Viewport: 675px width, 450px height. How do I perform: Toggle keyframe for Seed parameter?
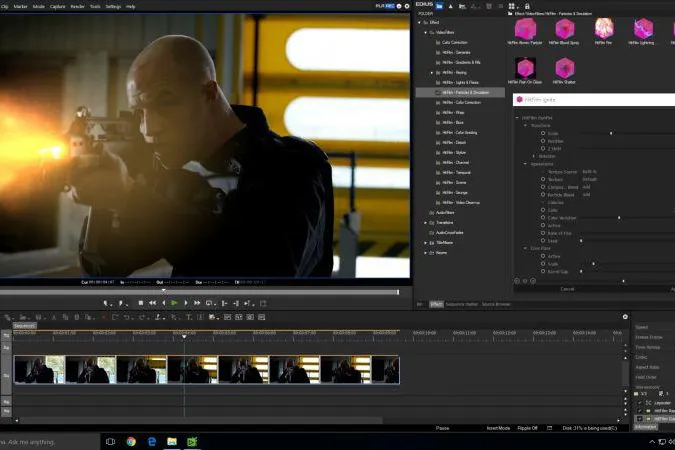pyautogui.click(x=543, y=241)
